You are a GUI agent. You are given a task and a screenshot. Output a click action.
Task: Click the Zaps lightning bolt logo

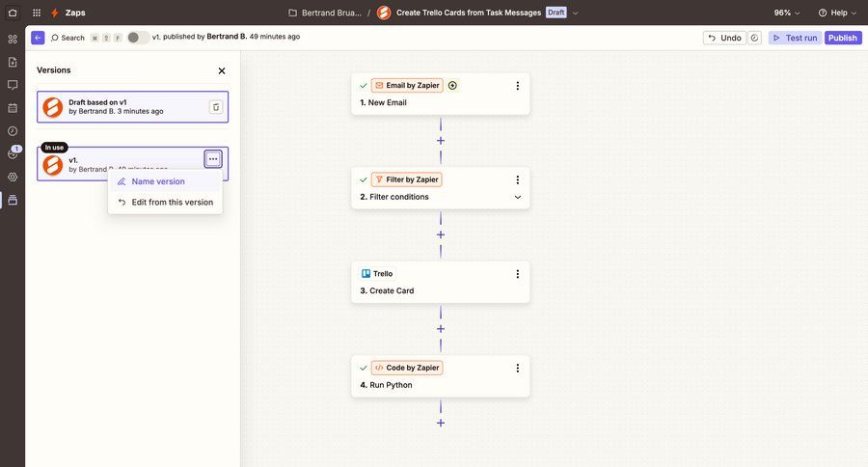[x=54, y=13]
